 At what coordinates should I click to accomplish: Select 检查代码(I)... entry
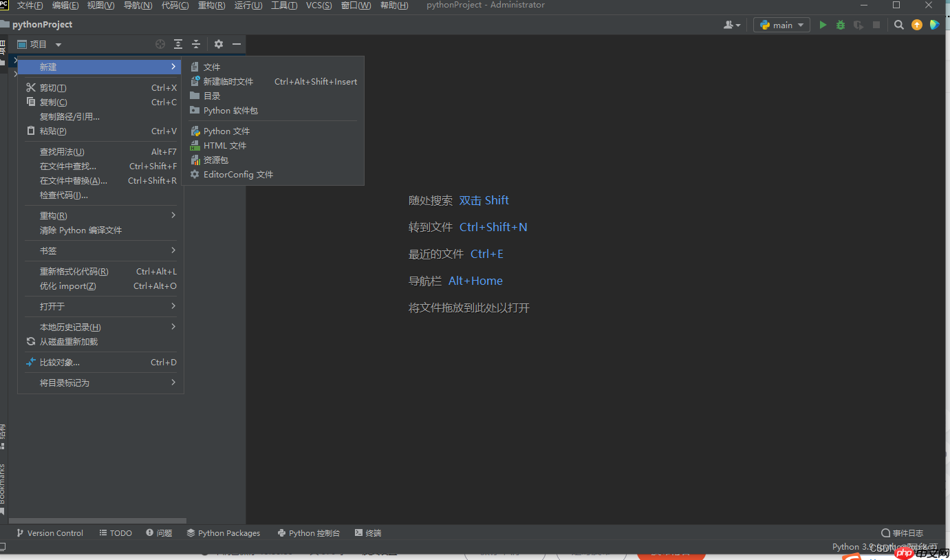point(100,195)
